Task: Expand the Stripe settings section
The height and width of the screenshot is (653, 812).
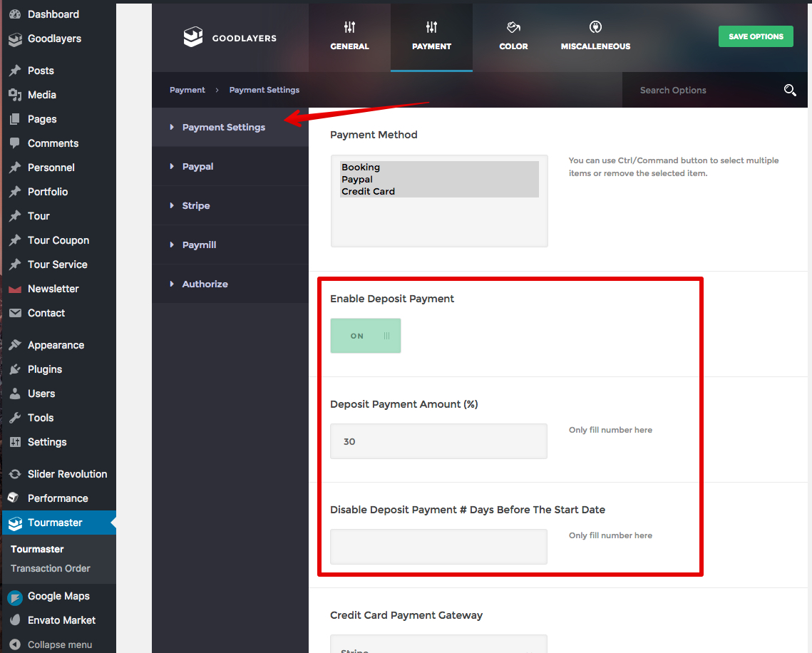Action: click(195, 205)
